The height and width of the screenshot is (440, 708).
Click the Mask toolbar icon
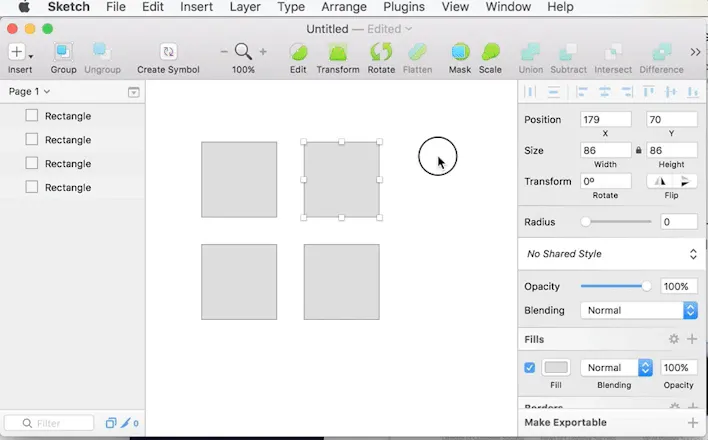[460, 52]
